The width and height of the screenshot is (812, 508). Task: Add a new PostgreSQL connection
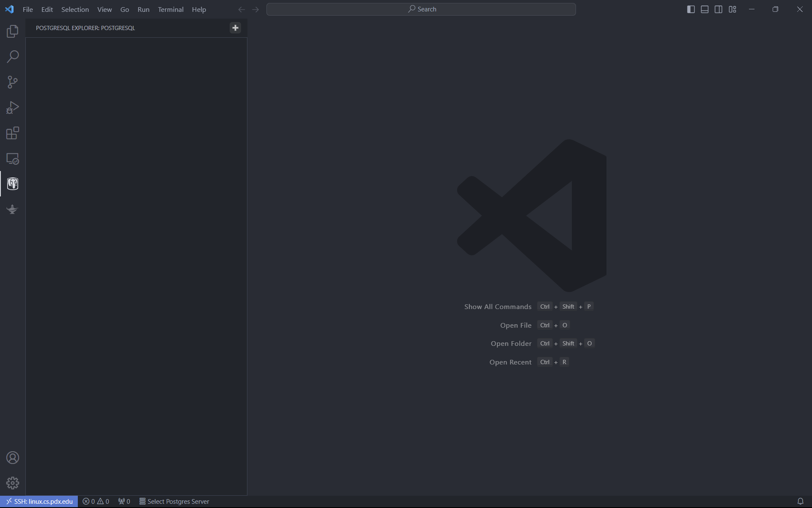235,28
